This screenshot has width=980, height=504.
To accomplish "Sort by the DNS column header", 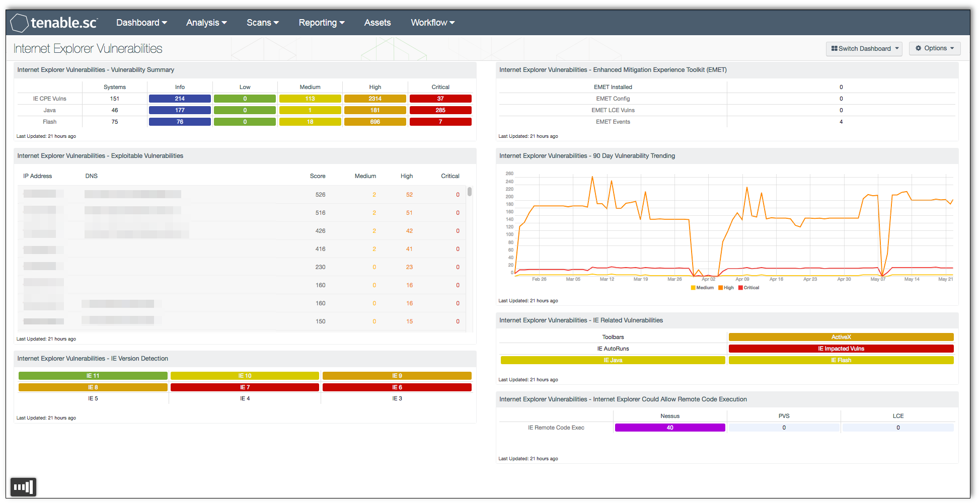I will click(x=92, y=176).
